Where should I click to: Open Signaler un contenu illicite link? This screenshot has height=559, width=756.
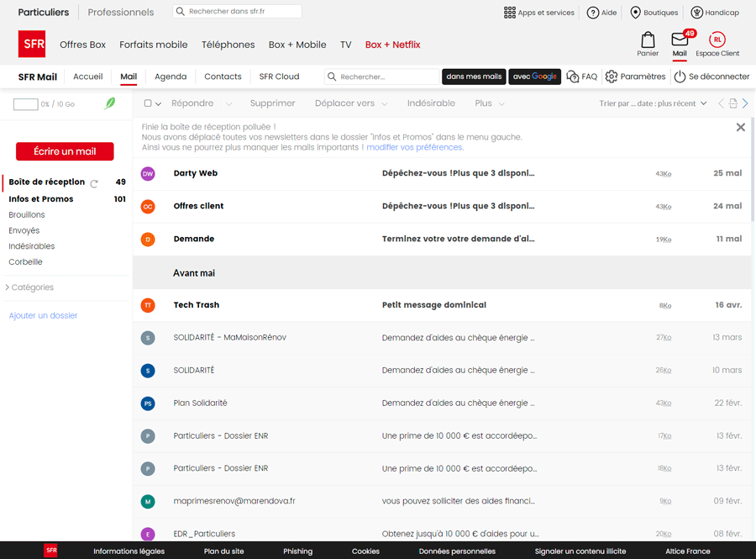tap(580, 551)
